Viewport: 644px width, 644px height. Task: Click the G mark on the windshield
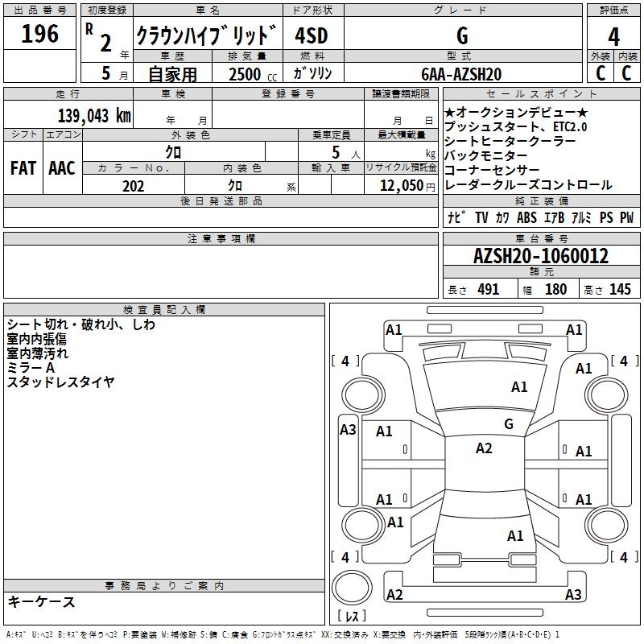pyautogui.click(x=508, y=423)
